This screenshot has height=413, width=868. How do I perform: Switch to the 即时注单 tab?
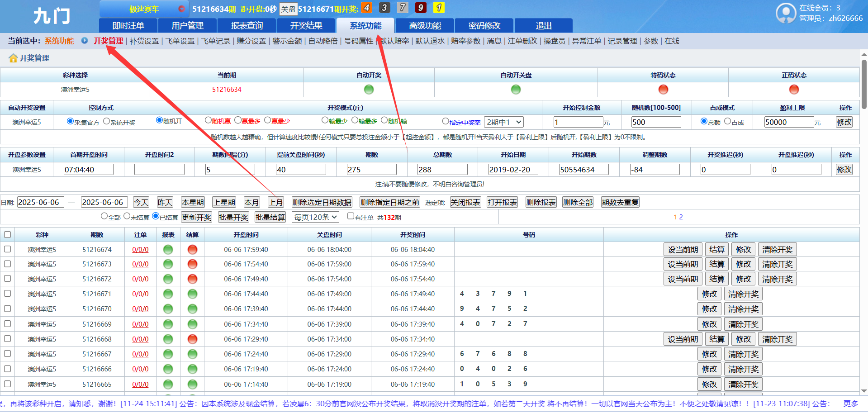[128, 25]
